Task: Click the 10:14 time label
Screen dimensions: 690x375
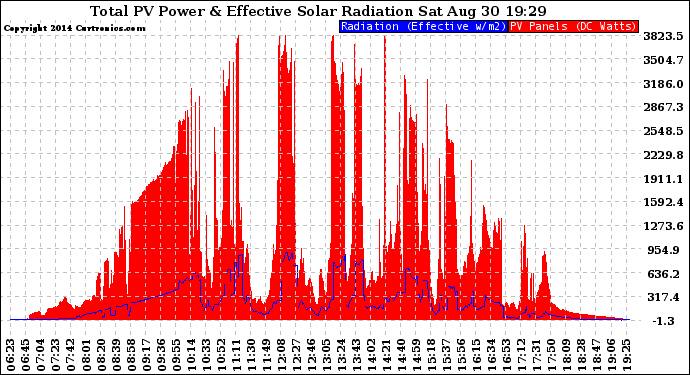Action: [191, 354]
